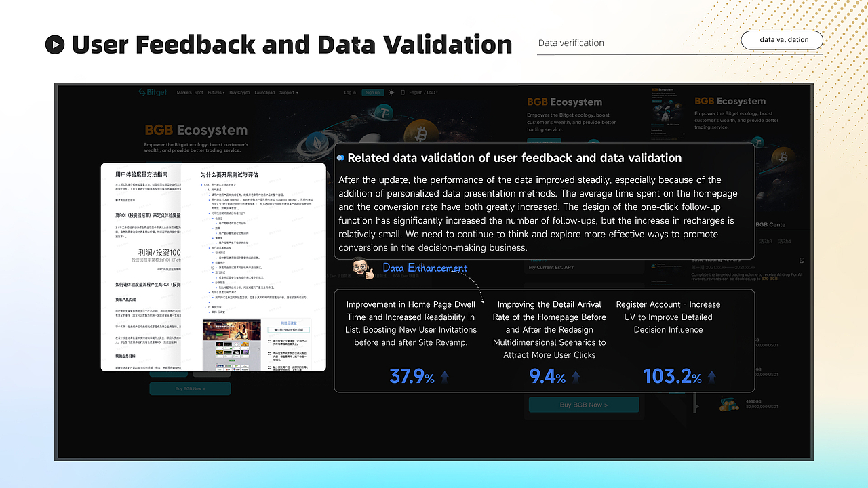Click the avatar emoji beside Data Enhancement
Screen dimensions: 868x488
[x=363, y=268]
